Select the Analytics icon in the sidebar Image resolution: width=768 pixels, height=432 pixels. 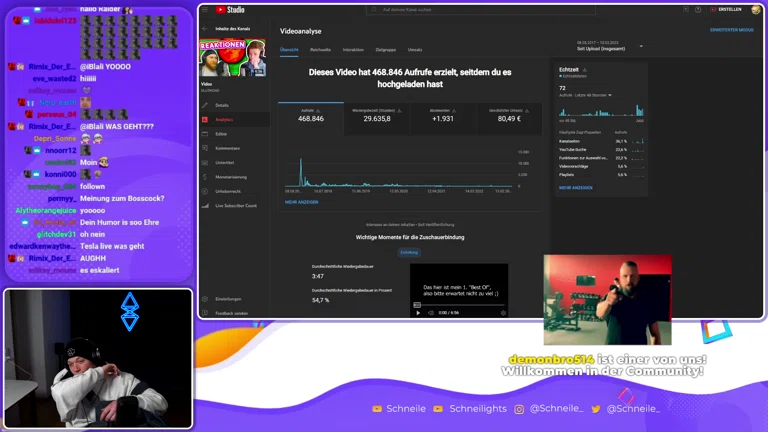coord(205,120)
